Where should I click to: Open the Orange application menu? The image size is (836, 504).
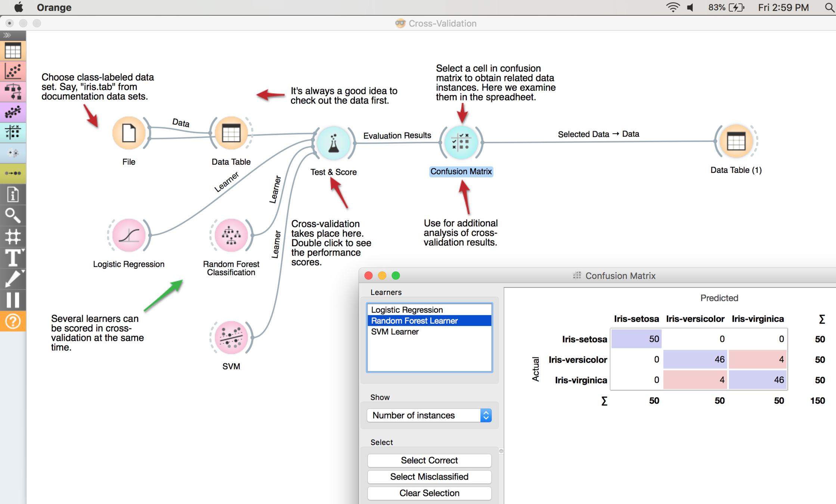(x=54, y=7)
